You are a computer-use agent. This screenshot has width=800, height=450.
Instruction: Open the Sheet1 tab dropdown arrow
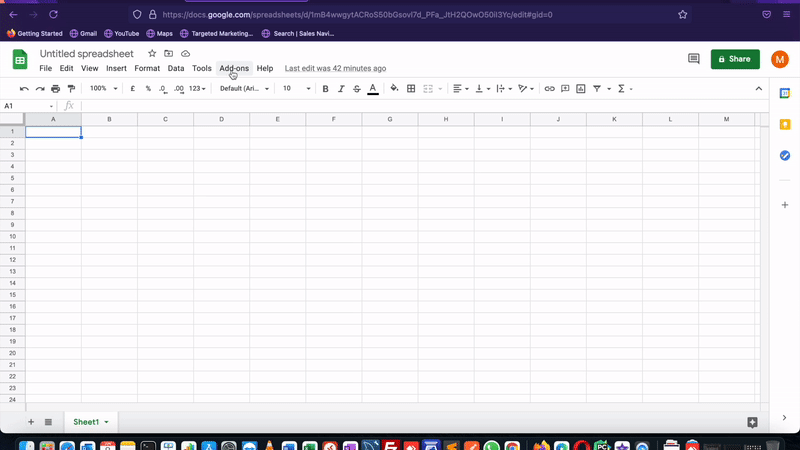point(107,422)
